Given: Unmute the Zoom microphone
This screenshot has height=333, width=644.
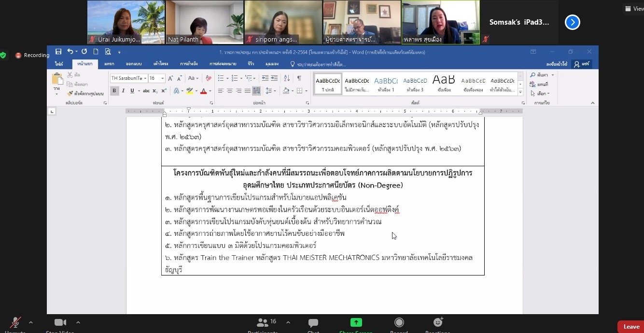Looking at the screenshot, I should pos(15,323).
